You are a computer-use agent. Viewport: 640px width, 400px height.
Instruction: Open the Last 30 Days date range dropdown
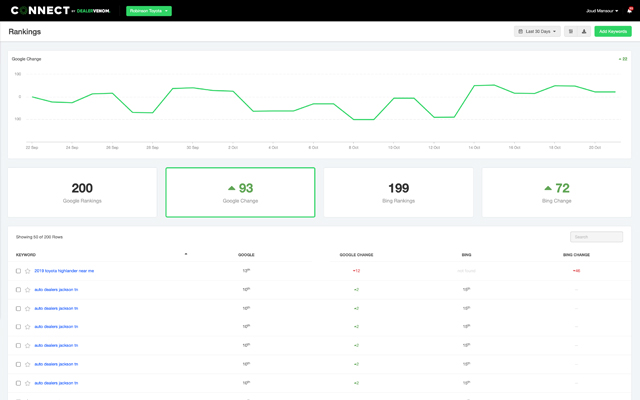(537, 31)
